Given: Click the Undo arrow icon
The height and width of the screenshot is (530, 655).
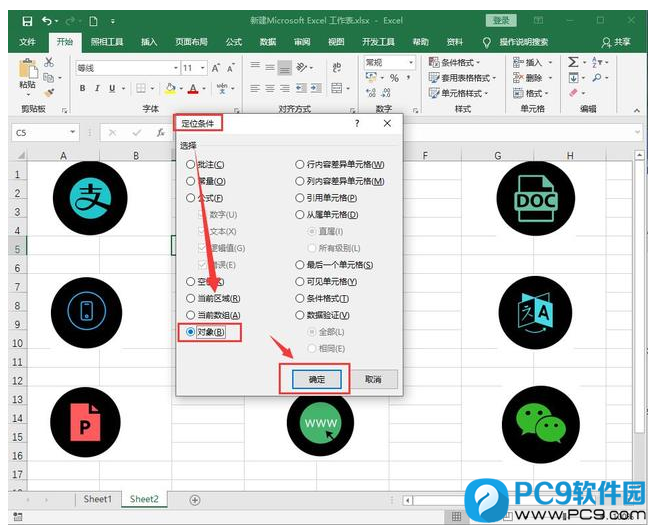Looking at the screenshot, I should tap(47, 21).
